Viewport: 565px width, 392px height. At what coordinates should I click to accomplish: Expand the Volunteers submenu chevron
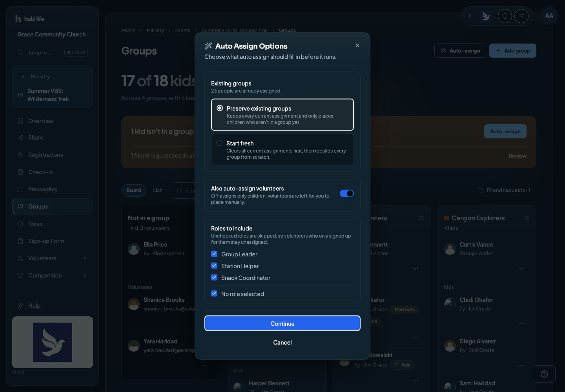point(85,258)
